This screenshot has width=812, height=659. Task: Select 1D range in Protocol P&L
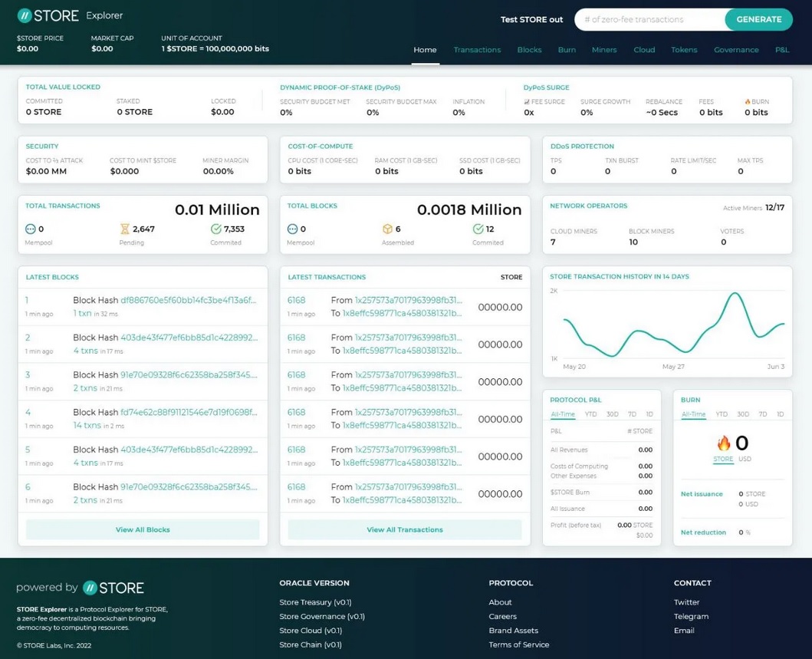[x=649, y=414]
